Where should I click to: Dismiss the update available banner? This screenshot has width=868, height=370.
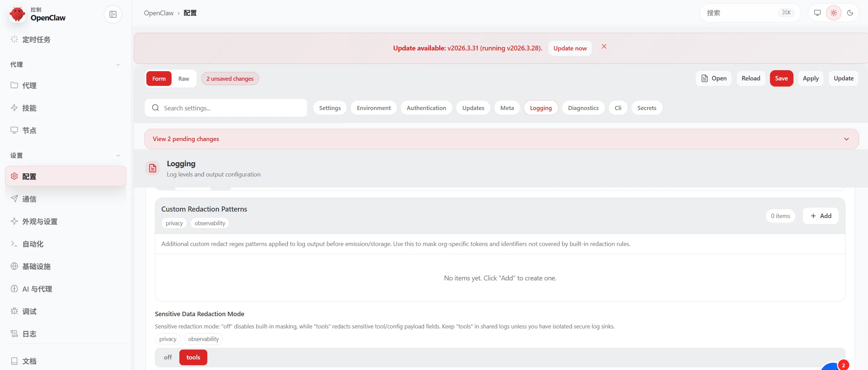click(604, 47)
